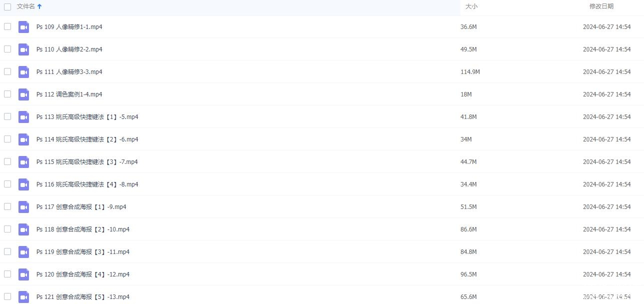Viewport: 644px width, 304px height.
Task: Tick checkbox for Ps 118 创意合成海报【2】
Action: (7, 229)
